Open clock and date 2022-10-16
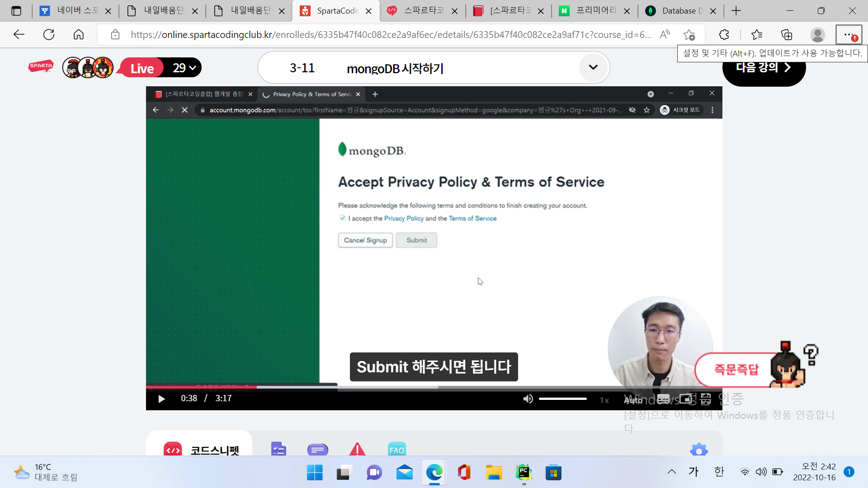868x488 pixels. [x=814, y=472]
